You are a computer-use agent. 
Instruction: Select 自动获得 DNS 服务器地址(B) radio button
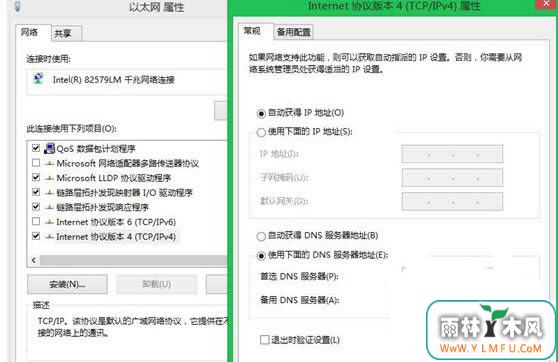[261, 236]
